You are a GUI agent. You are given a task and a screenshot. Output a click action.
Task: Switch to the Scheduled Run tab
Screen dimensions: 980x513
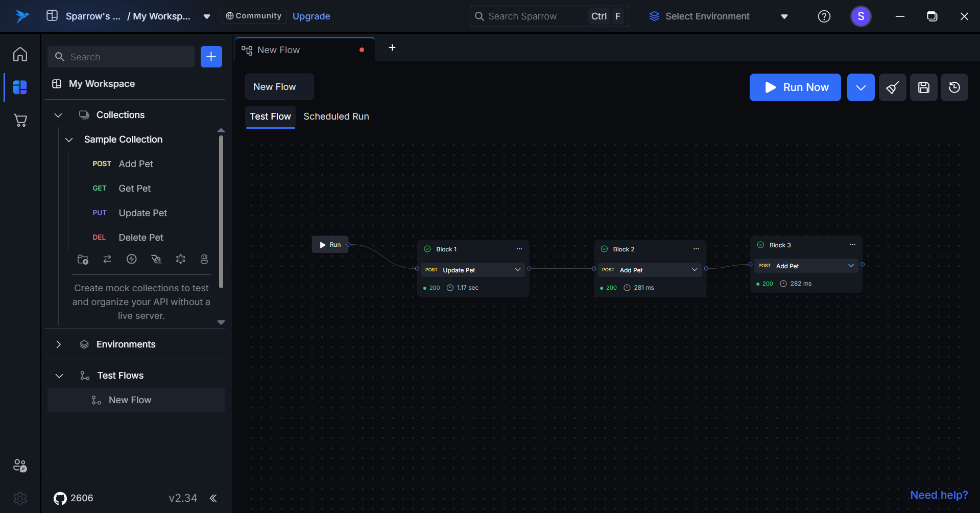336,116
